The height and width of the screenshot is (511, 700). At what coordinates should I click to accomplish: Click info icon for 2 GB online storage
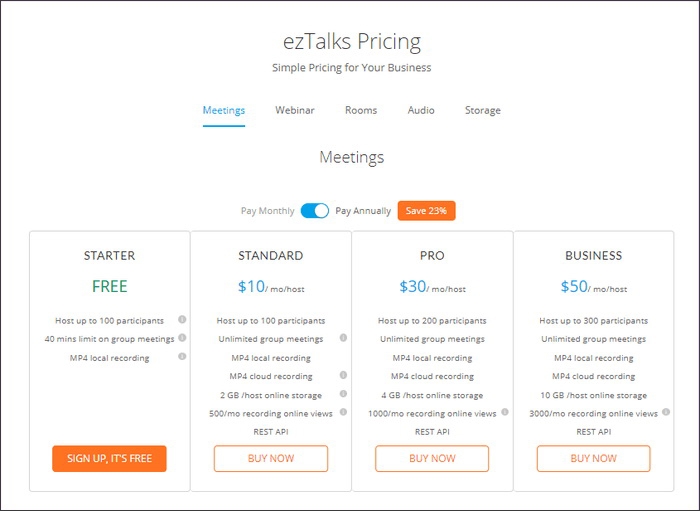click(x=343, y=395)
